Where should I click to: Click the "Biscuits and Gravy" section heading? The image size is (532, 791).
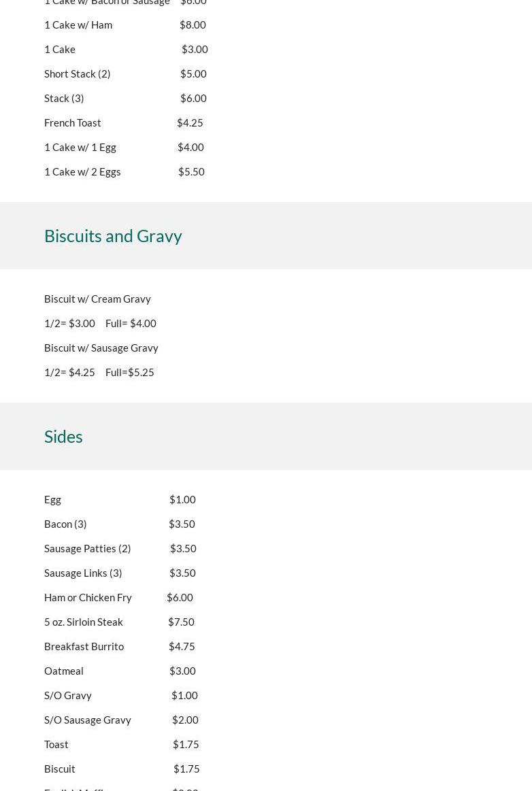(x=113, y=235)
